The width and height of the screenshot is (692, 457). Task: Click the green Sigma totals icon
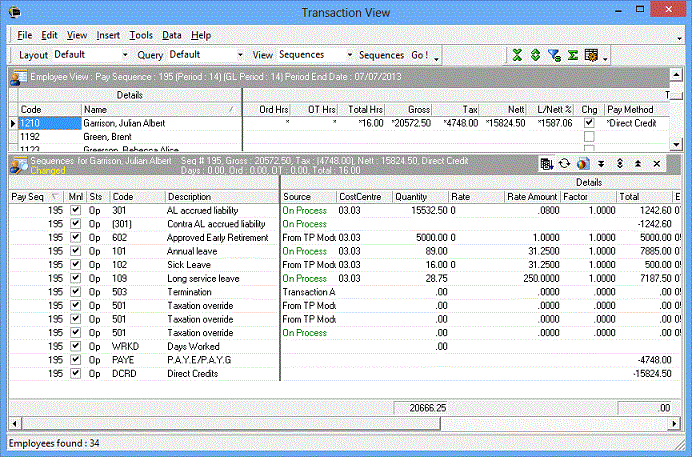tap(573, 55)
